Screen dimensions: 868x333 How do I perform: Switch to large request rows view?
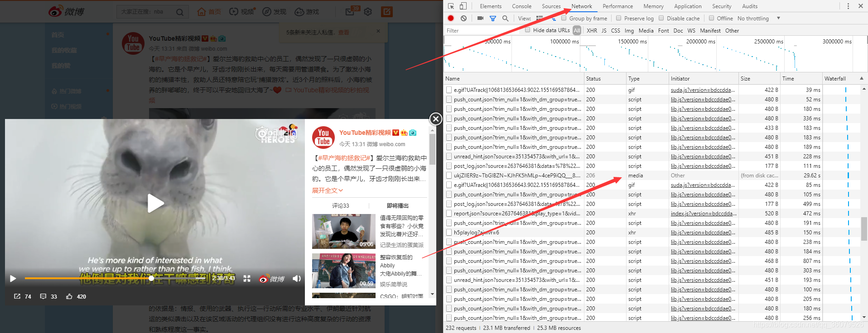coord(540,18)
